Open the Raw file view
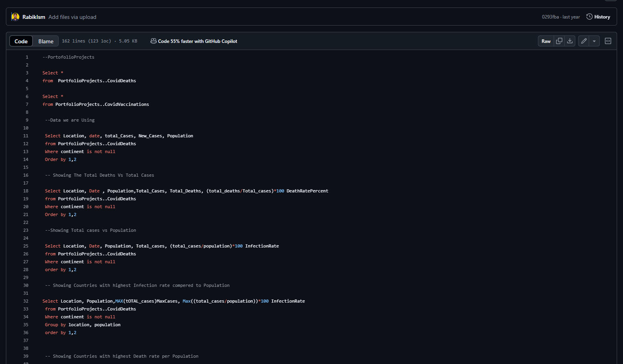 (546, 41)
